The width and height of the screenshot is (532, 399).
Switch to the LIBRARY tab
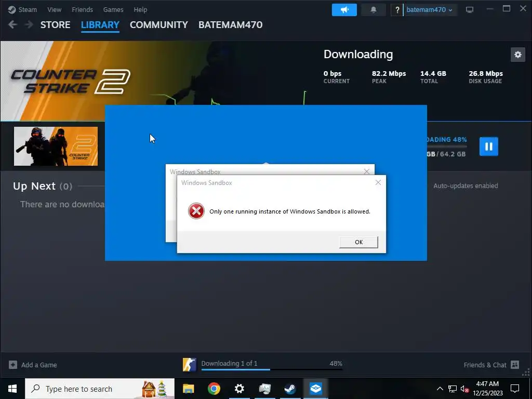[x=100, y=25]
